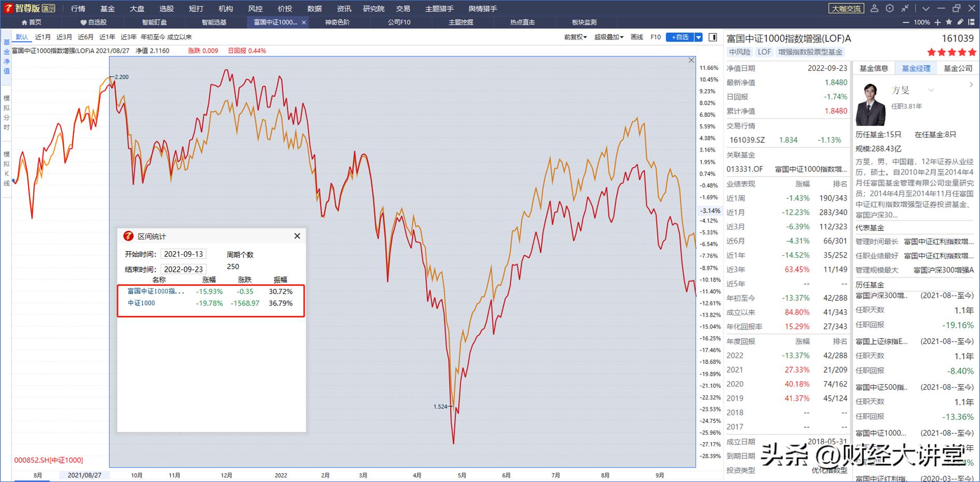Zoom in with the plus icon
This screenshot has height=482, width=980.
938,22
